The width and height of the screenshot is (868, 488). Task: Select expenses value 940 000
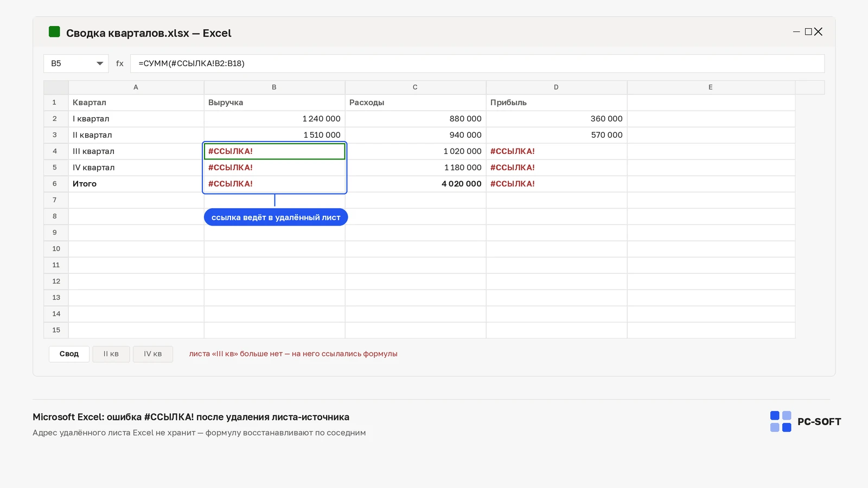click(x=416, y=135)
